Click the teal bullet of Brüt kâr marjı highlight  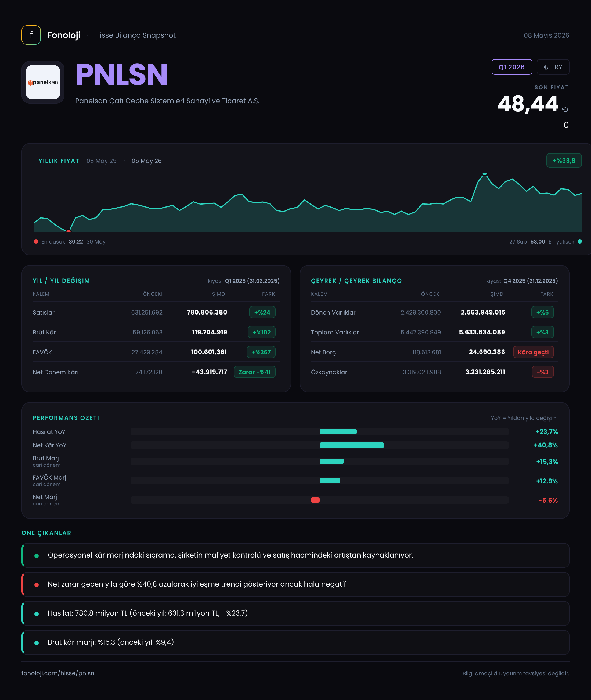[x=37, y=643]
